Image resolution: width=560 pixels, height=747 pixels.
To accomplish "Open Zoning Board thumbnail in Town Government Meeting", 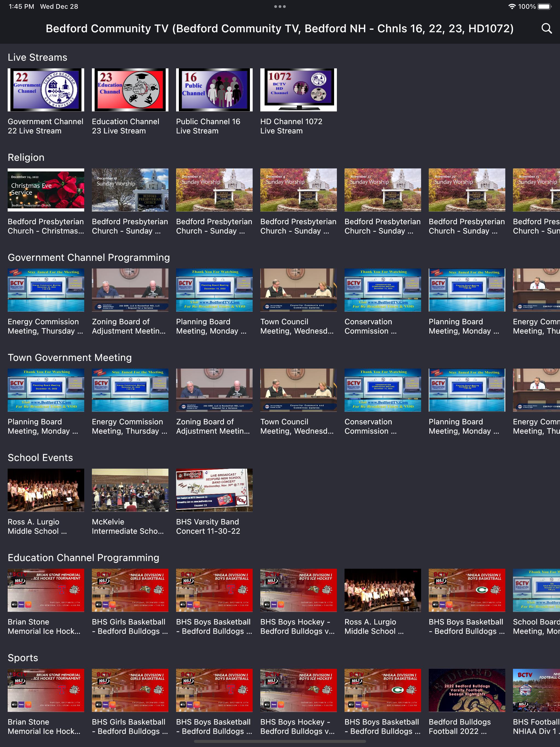I will click(x=214, y=390).
